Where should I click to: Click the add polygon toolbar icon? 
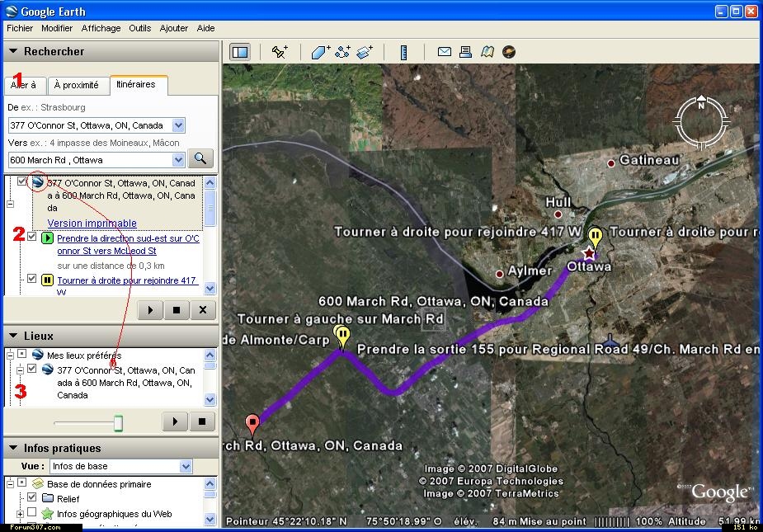pos(321,52)
